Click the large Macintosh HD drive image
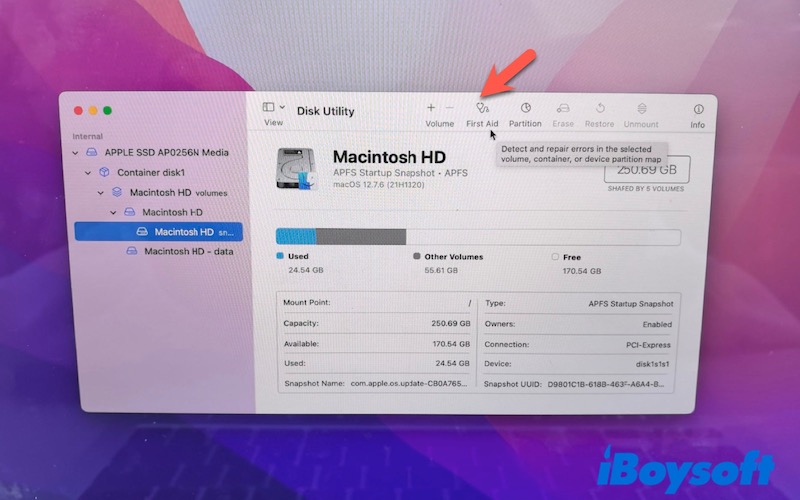This screenshot has width=800, height=500. tap(296, 169)
